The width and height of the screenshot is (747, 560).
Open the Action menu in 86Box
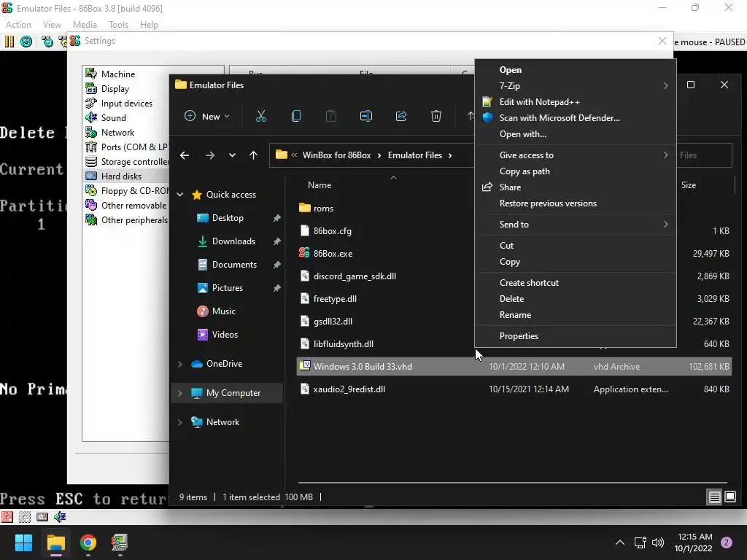pyautogui.click(x=18, y=25)
